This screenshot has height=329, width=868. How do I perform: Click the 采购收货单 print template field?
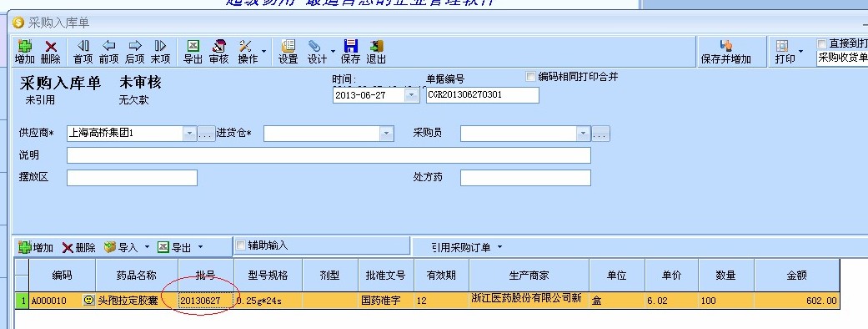[842, 58]
